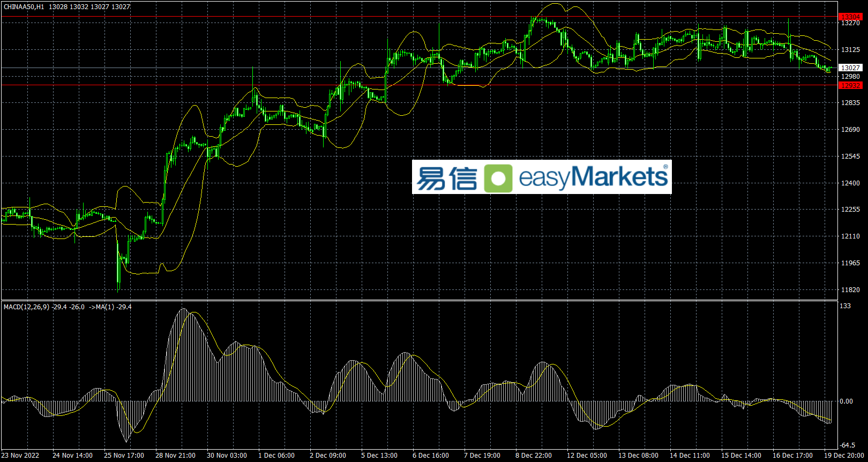Click the MACD scale value 133
The height and width of the screenshot is (462, 868).
(845, 306)
